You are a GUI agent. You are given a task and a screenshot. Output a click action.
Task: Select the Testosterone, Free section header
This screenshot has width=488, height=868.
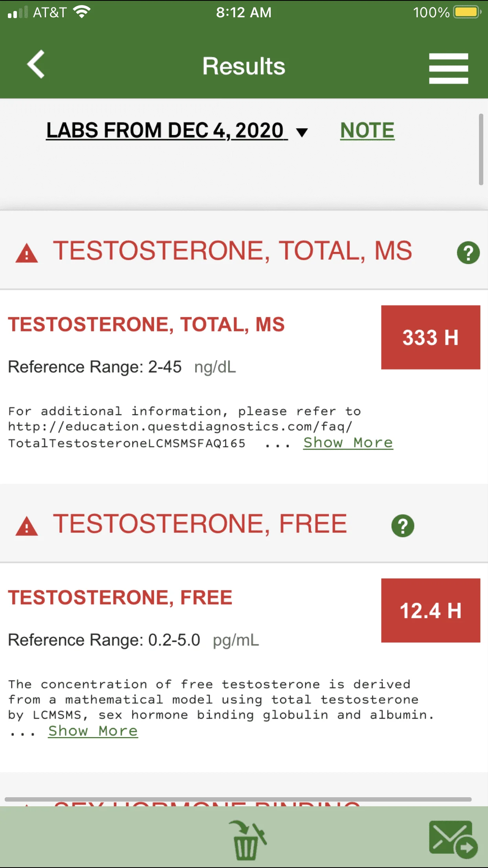(x=244, y=524)
